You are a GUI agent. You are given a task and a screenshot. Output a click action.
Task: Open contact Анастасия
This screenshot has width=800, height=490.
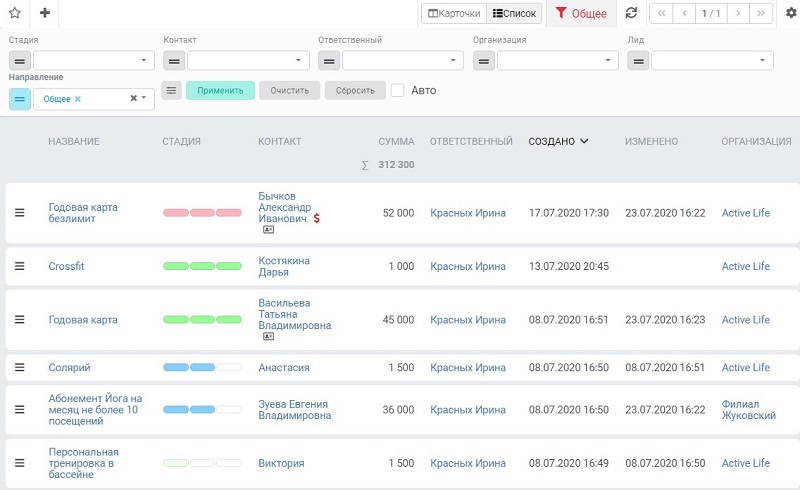click(284, 368)
